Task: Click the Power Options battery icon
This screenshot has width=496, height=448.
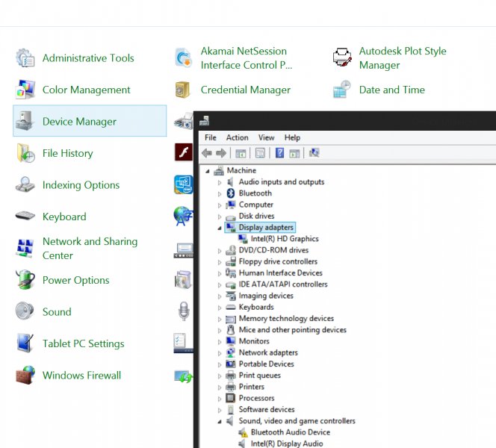Action: click(25, 280)
